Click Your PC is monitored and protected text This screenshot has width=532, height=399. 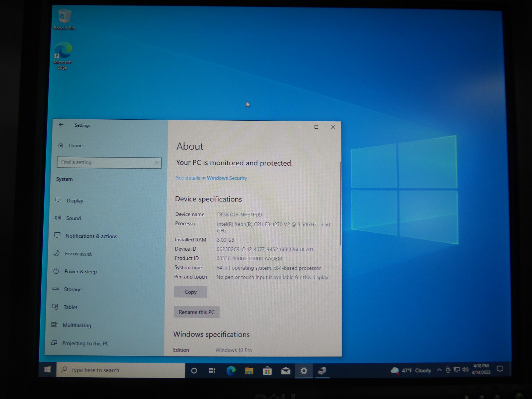coord(234,163)
